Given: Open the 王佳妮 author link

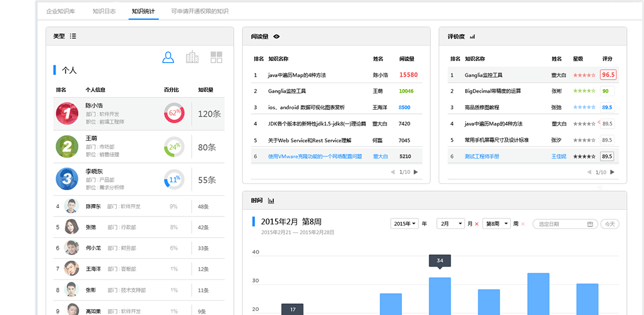Looking at the screenshot, I should (x=559, y=156).
